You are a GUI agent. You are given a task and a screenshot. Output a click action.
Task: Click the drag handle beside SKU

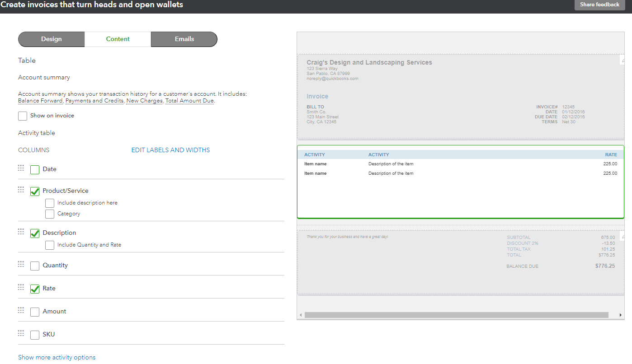20,333
